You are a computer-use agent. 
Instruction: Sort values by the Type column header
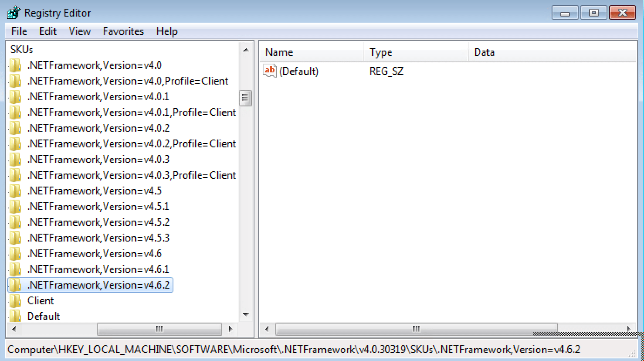tap(416, 52)
